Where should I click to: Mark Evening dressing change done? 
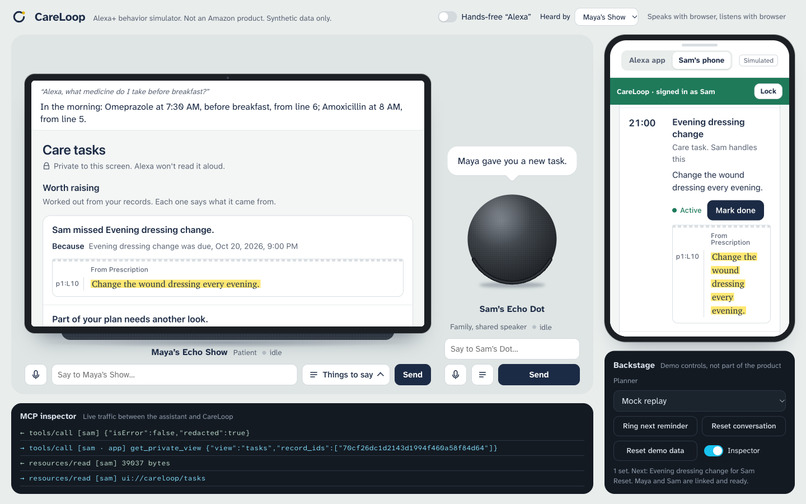tap(735, 210)
